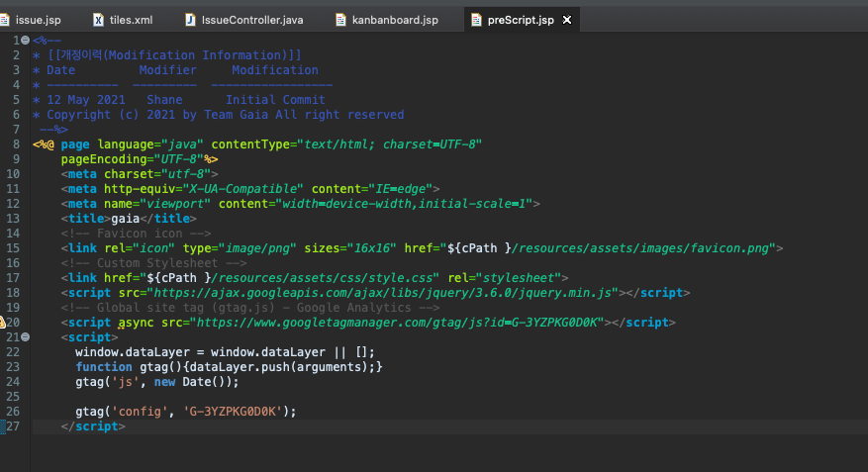Image resolution: width=868 pixels, height=472 pixels.
Task: Click the preScript.jsp file icon
Action: pos(476,20)
